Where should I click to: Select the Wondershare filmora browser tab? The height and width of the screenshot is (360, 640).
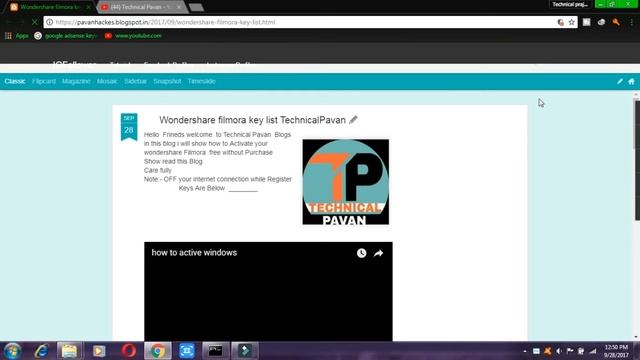point(50,7)
